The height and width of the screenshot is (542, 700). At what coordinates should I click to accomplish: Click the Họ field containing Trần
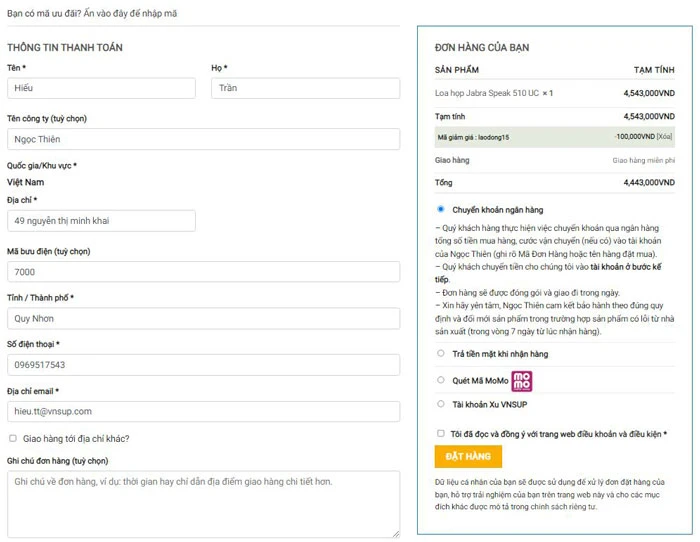pos(305,88)
